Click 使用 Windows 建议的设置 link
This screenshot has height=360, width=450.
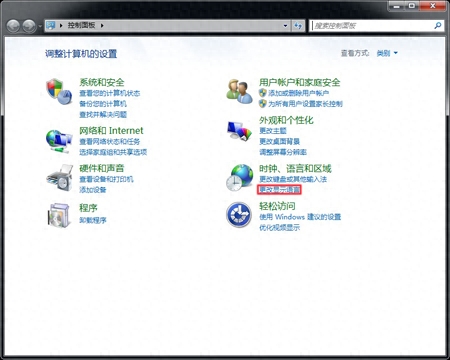click(300, 217)
